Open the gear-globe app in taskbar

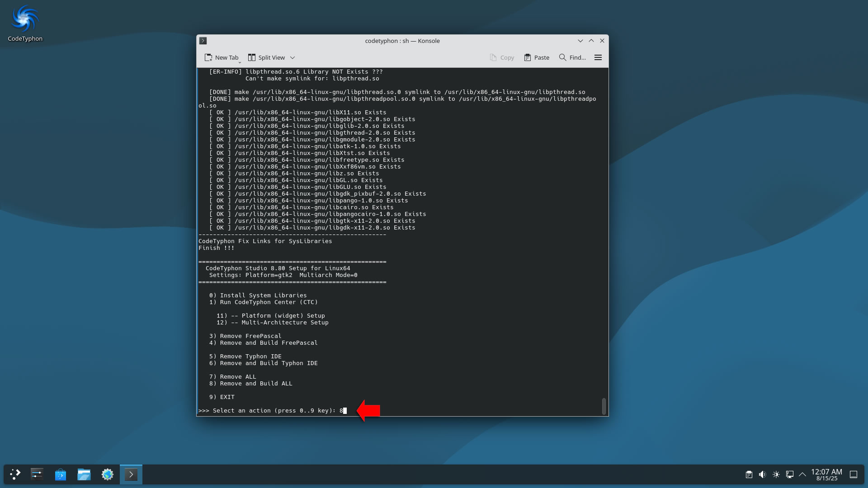108,474
